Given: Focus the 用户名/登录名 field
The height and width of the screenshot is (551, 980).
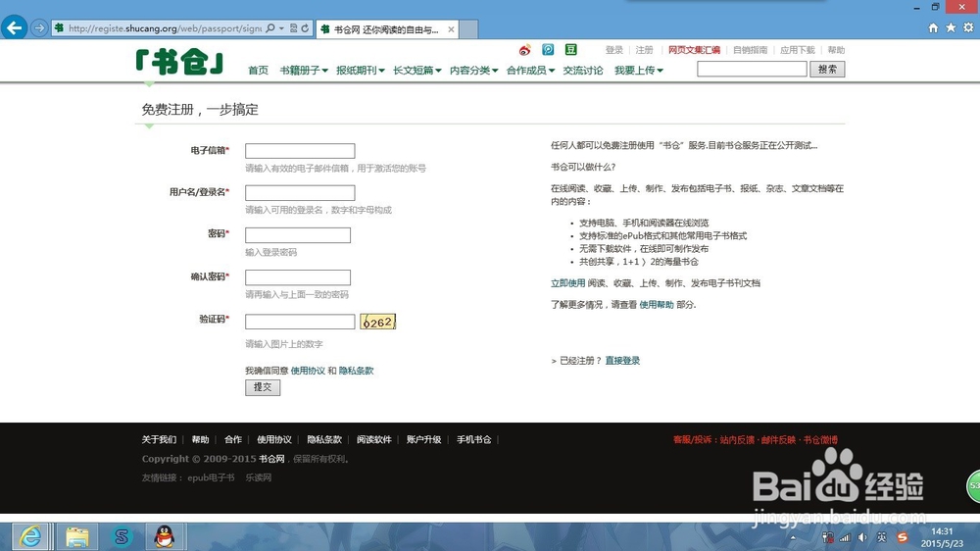Looking at the screenshot, I should [300, 192].
